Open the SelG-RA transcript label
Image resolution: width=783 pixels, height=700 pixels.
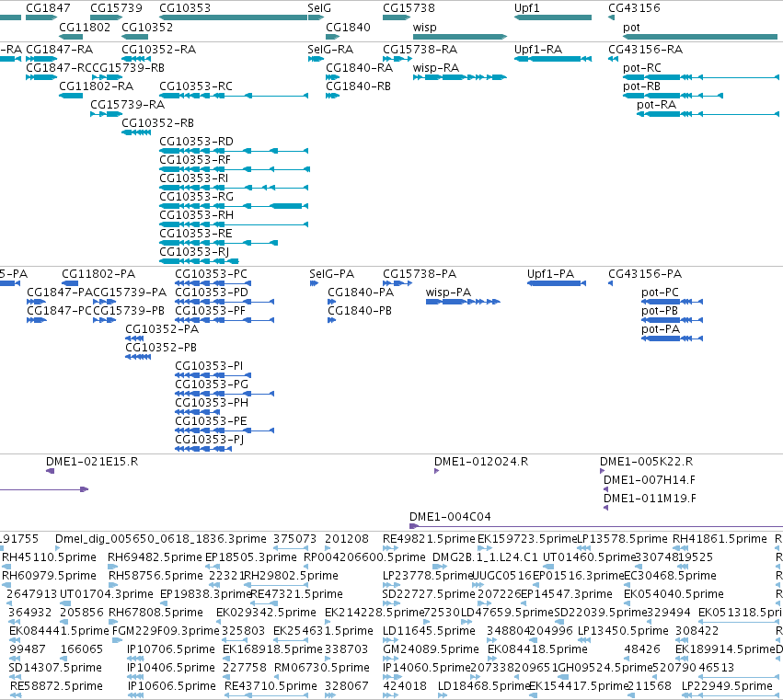click(330, 50)
